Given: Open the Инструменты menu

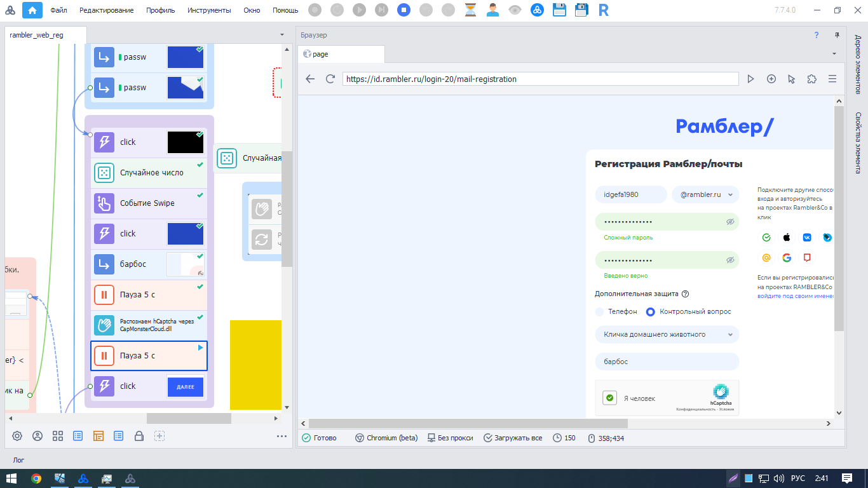Looking at the screenshot, I should (209, 10).
